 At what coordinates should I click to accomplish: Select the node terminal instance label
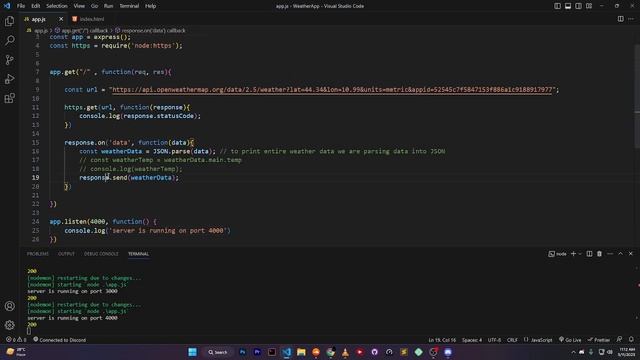557,254
